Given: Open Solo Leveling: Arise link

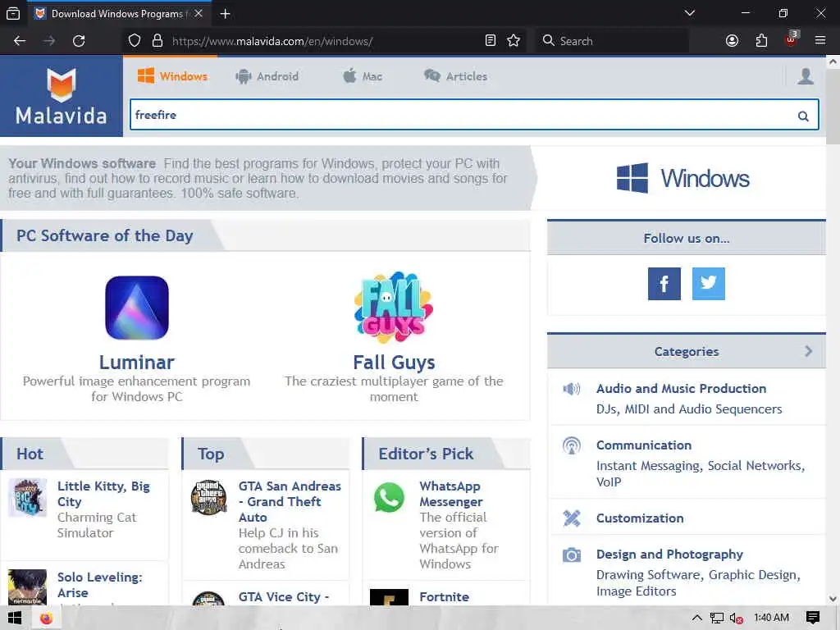Looking at the screenshot, I should tap(99, 584).
